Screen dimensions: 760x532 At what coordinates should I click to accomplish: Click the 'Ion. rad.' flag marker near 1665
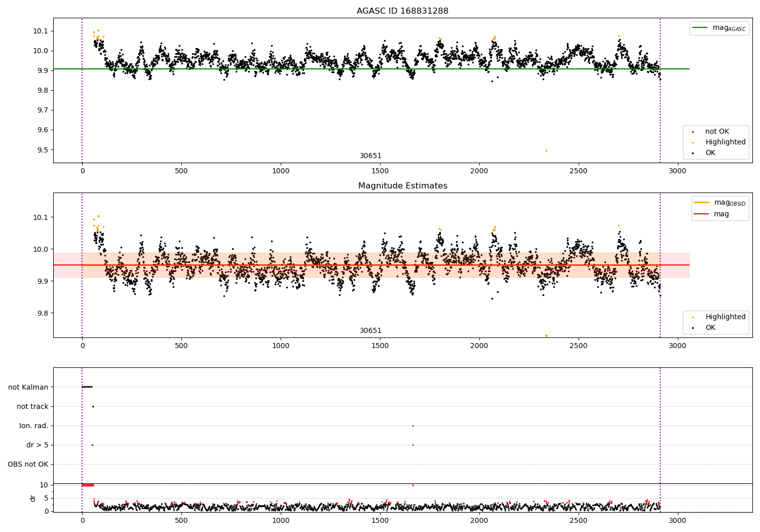(413, 426)
